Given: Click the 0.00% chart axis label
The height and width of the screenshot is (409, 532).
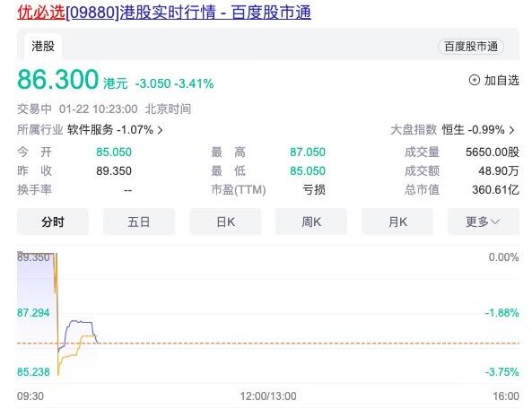Looking at the screenshot, I should coord(503,257).
